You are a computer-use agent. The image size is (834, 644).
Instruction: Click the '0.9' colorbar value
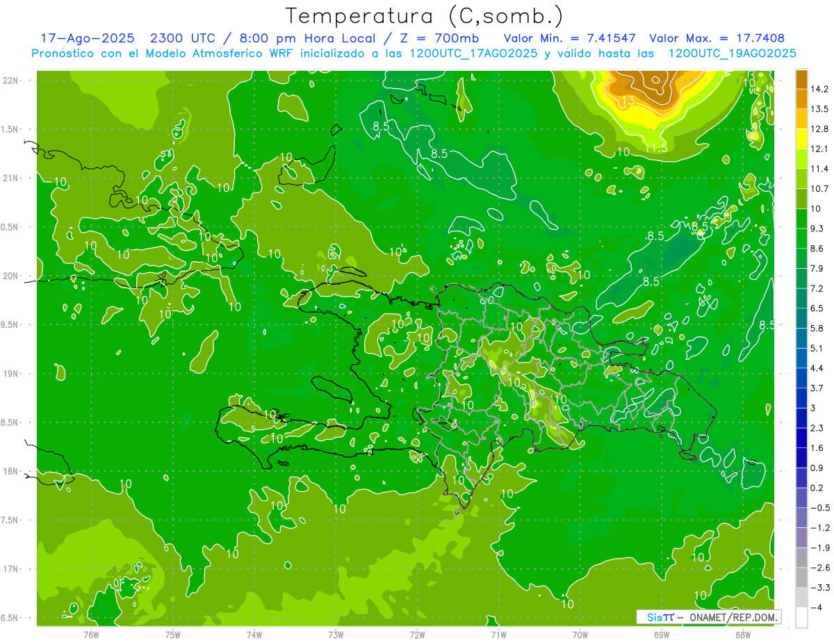tap(817, 468)
